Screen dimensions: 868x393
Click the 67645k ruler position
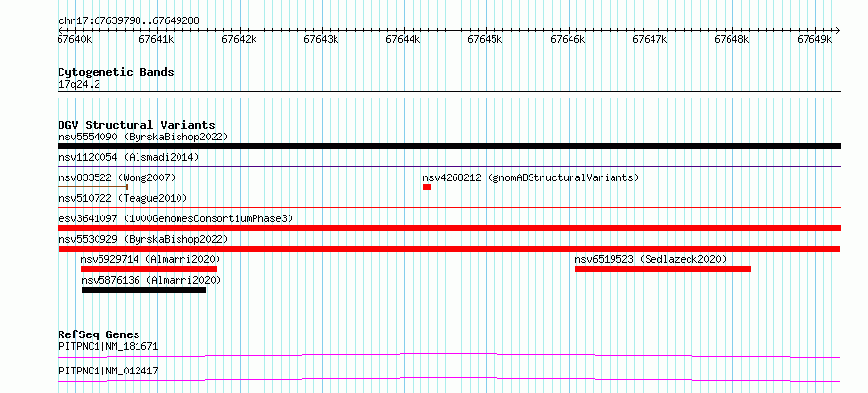(x=486, y=39)
